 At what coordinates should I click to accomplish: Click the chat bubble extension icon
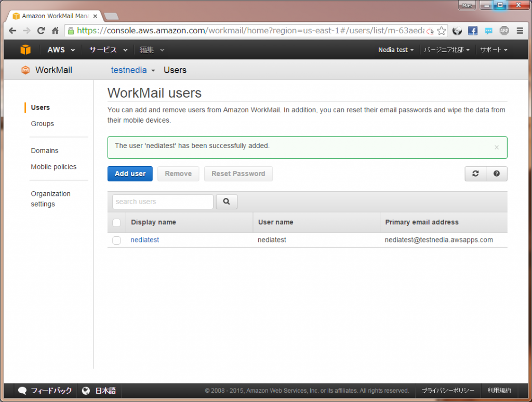pyautogui.click(x=488, y=31)
